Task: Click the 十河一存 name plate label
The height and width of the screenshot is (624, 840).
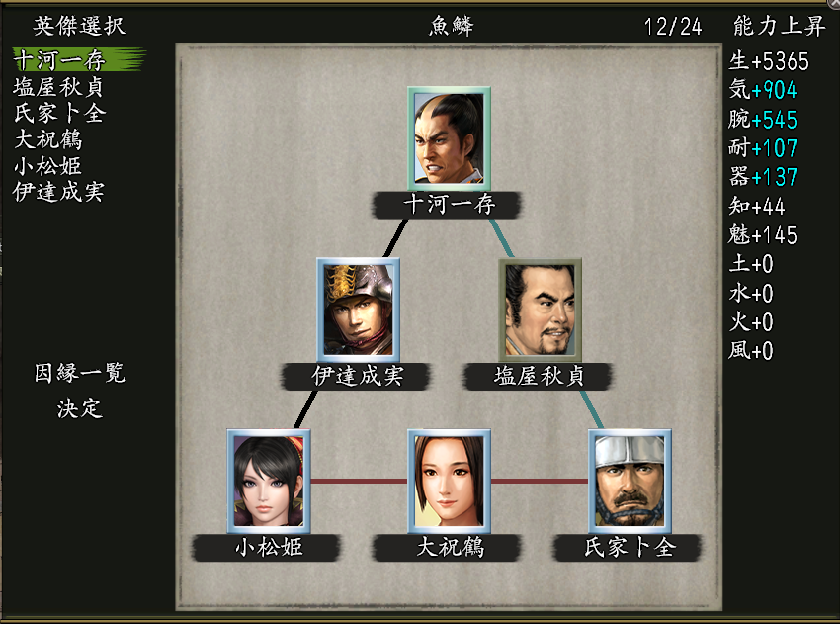Action: point(448,205)
